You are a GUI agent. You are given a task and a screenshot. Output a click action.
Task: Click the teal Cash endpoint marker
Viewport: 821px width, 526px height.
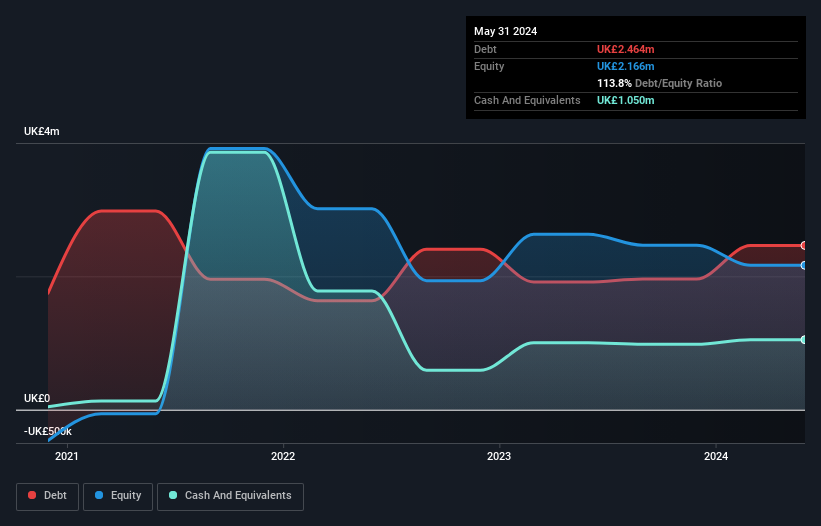tap(804, 340)
